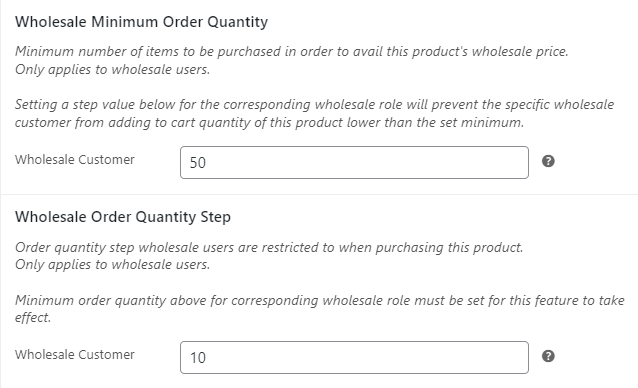Click the 'Minimum number of items' description line
The width and height of the screenshot is (638, 388).
pos(292,52)
